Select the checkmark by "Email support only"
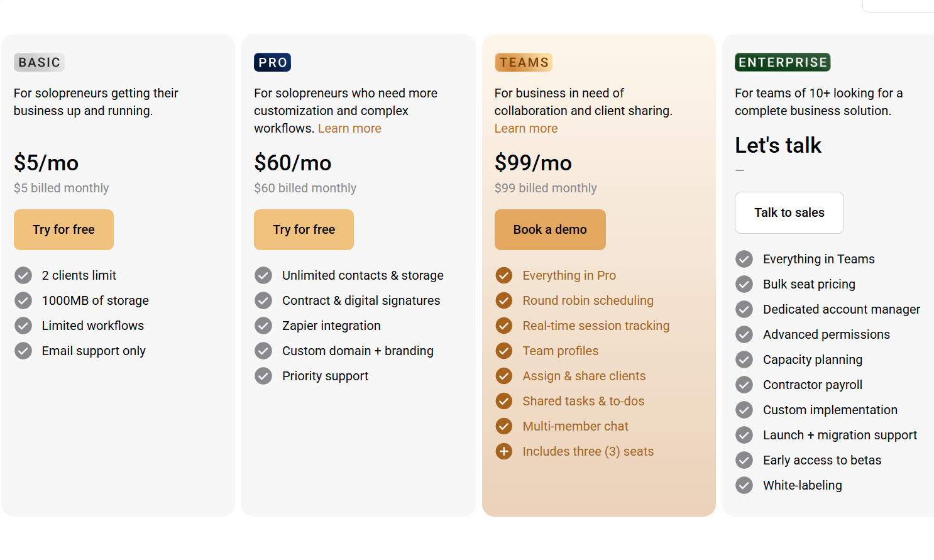Screen dimensions: 934x560 click(23, 351)
